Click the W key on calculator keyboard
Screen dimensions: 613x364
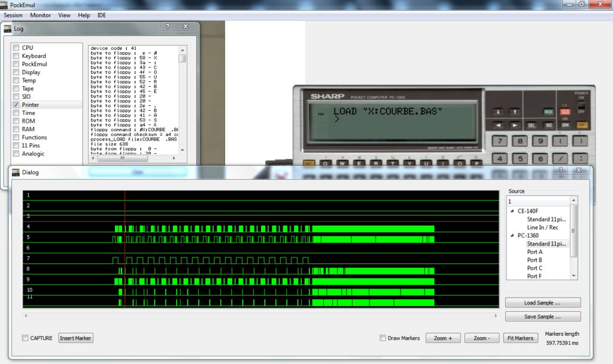pyautogui.click(x=342, y=163)
